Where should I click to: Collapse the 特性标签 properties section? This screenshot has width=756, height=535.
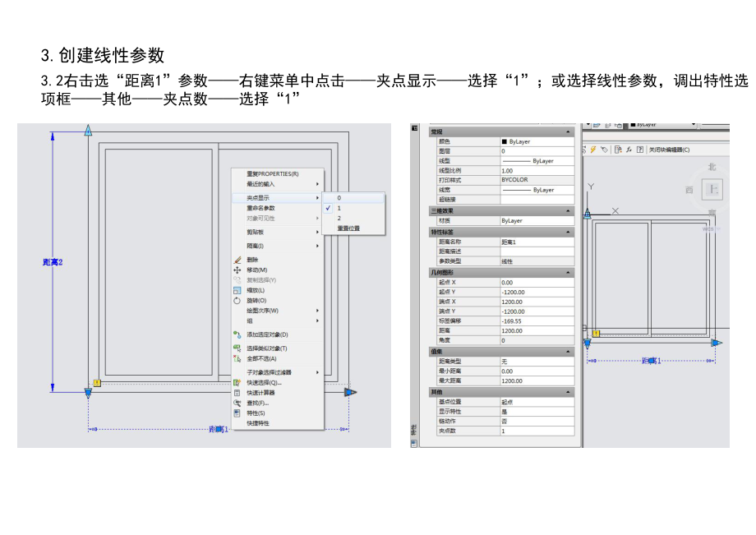(x=568, y=232)
